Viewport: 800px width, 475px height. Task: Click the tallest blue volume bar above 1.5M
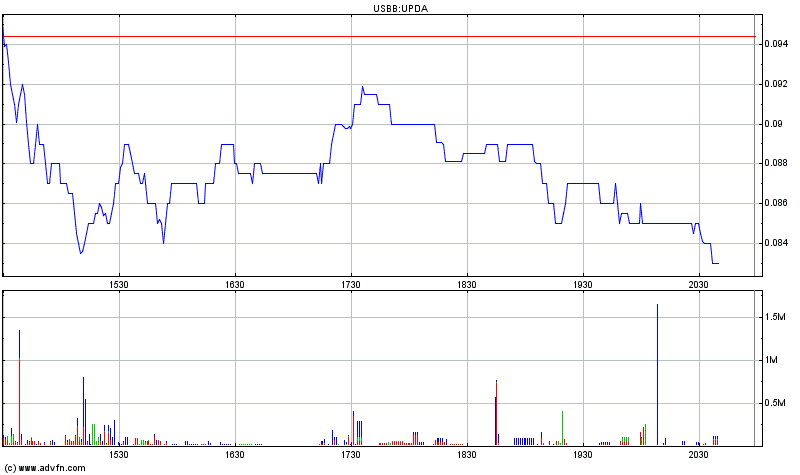(x=657, y=375)
